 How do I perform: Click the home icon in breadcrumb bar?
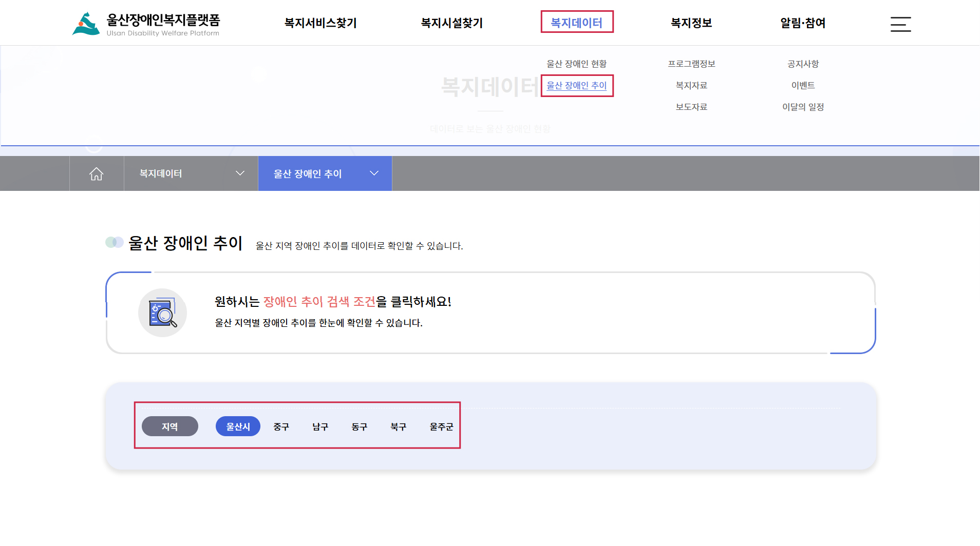pyautogui.click(x=97, y=174)
